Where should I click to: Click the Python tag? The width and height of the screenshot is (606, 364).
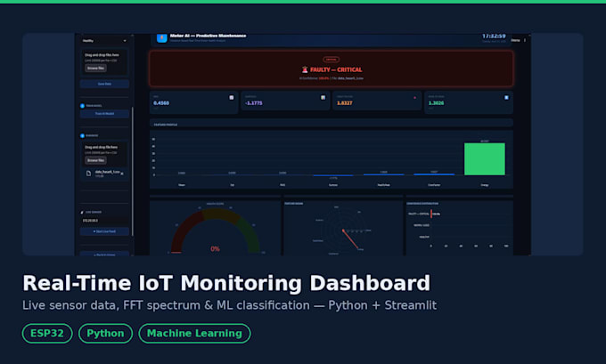pos(105,333)
